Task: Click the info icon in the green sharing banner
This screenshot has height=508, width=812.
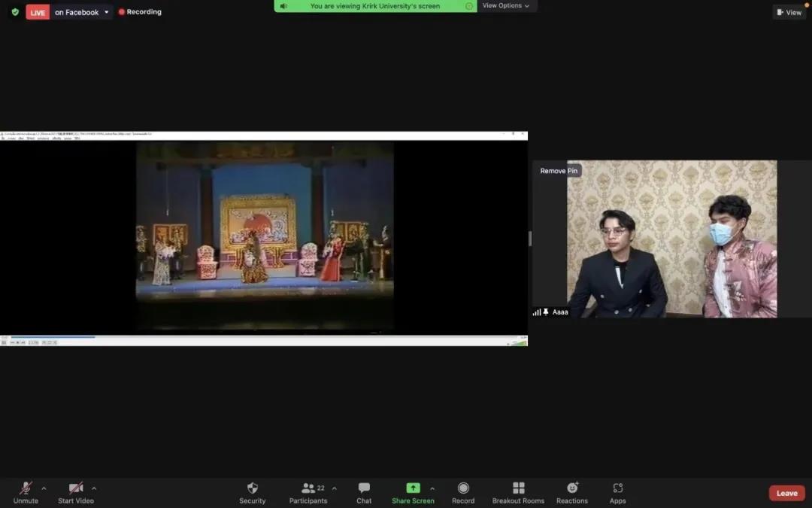Action: coord(468,6)
